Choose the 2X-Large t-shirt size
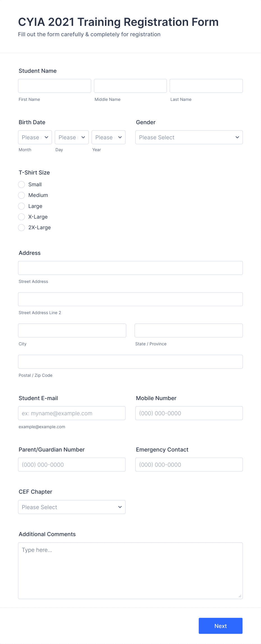Image resolution: width=261 pixels, height=644 pixels. (x=21, y=227)
